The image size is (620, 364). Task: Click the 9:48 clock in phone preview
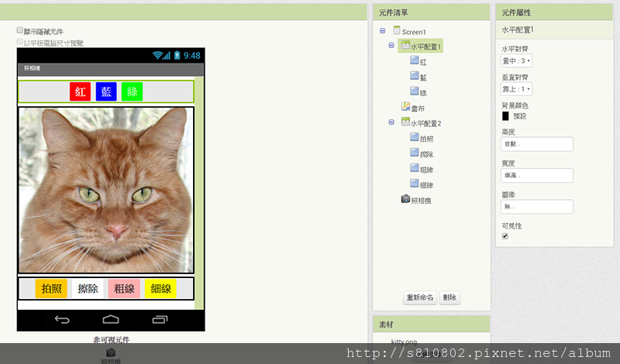(x=191, y=56)
